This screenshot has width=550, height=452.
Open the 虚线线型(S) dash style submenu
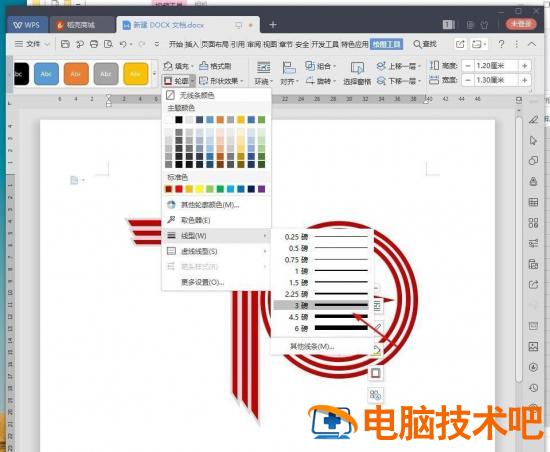pyautogui.click(x=216, y=251)
